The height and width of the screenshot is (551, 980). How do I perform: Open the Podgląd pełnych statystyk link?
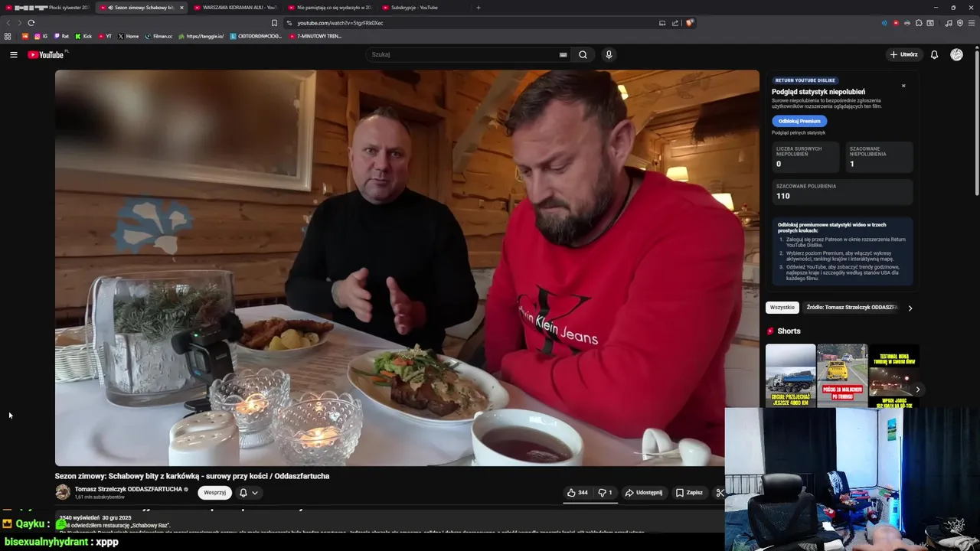tap(799, 133)
